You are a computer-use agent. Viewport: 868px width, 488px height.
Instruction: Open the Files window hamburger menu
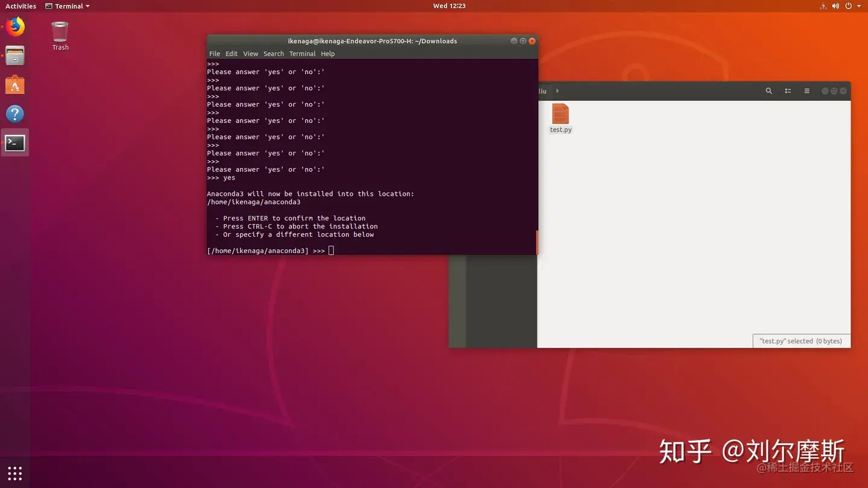click(807, 91)
